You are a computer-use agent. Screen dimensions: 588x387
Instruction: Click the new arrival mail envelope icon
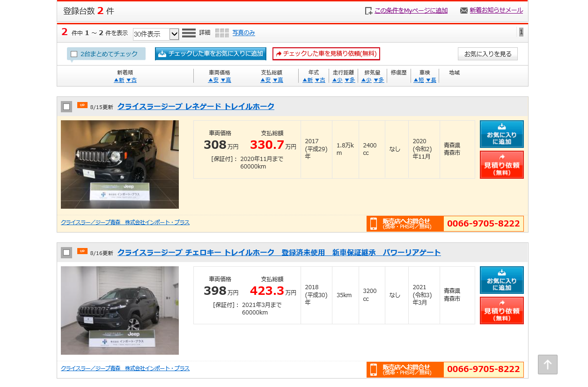pyautogui.click(x=464, y=10)
